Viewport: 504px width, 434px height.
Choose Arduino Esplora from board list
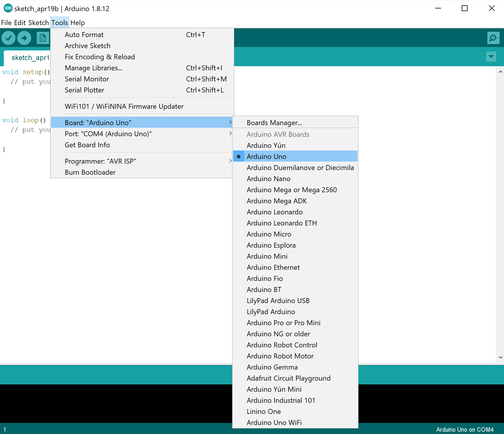point(295,245)
